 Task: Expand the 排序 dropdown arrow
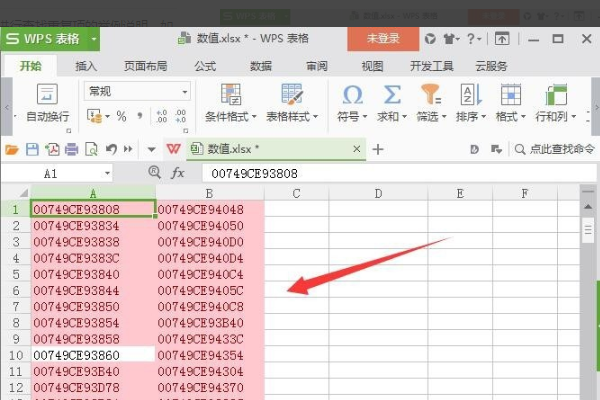[x=483, y=117]
